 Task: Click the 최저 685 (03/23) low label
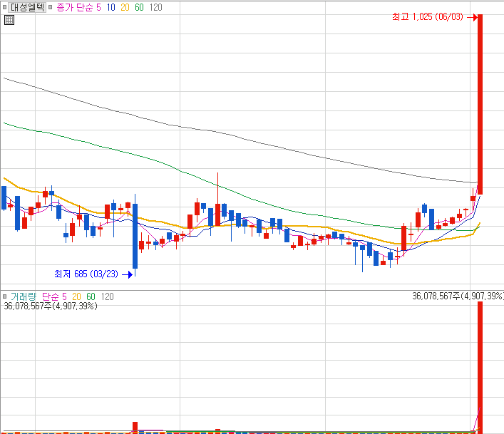pos(86,274)
